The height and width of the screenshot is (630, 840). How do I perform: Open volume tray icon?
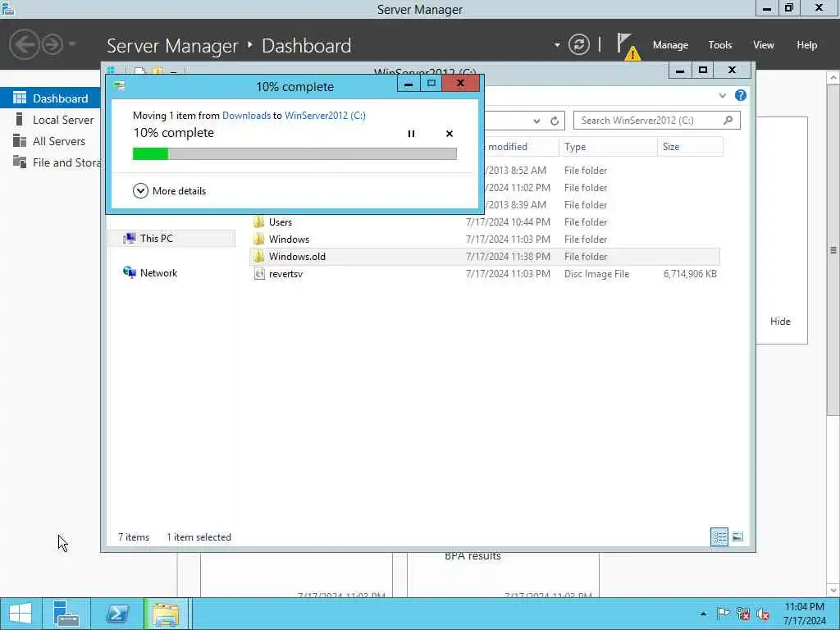click(x=763, y=614)
